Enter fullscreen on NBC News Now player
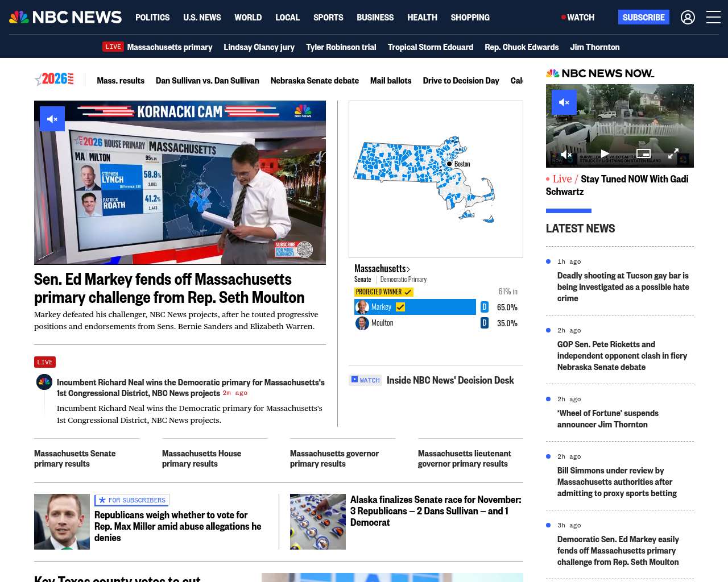728x582 pixels. coord(673,154)
